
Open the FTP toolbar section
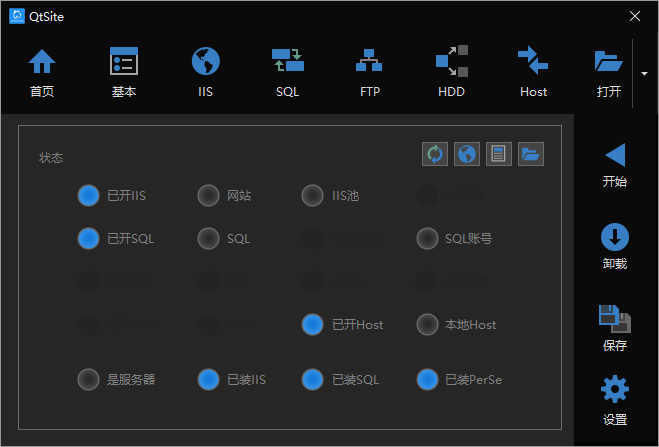(x=370, y=73)
